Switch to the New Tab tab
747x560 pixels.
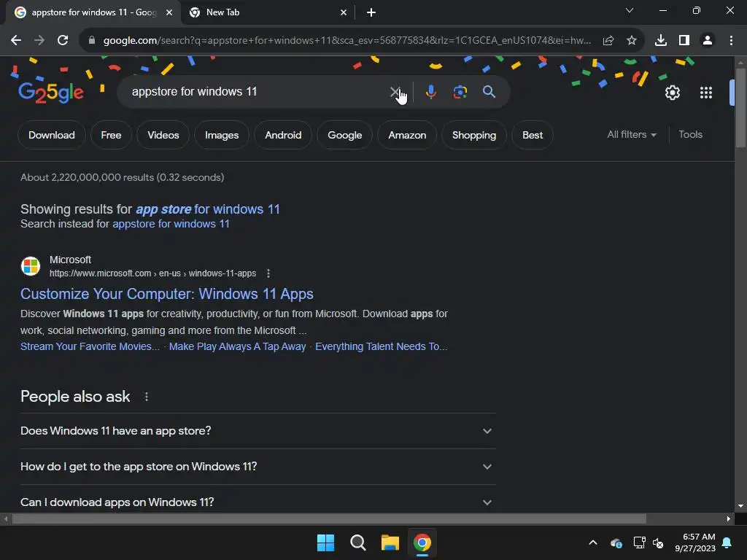pos(267,12)
